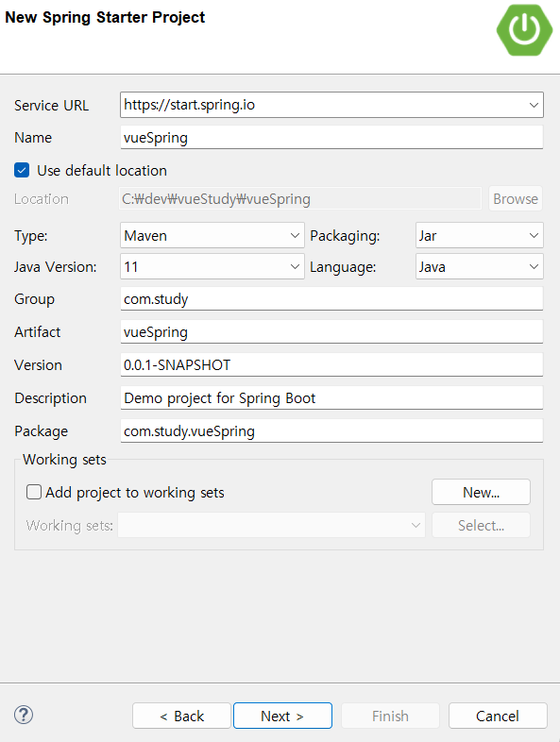Uncheck Use default location checkbox
Viewport: 560px width, 742px height.
click(22, 170)
